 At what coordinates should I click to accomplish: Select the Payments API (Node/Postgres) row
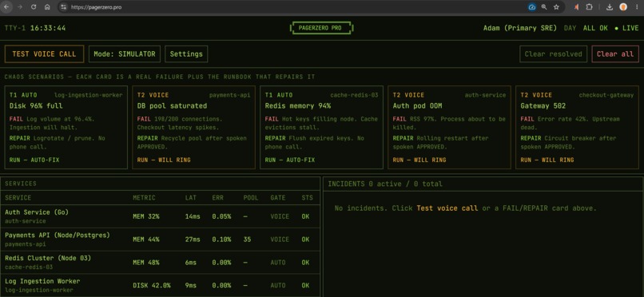tap(160, 240)
